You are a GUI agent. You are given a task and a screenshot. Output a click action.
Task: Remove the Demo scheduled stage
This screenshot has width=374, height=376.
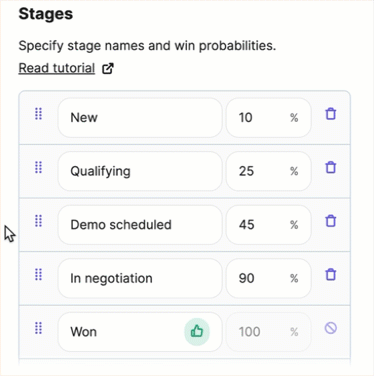[x=331, y=221]
